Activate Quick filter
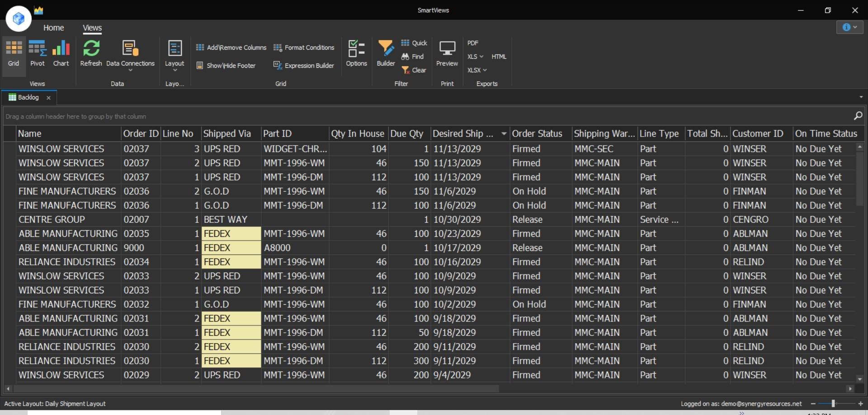The image size is (868, 415). coord(414,43)
